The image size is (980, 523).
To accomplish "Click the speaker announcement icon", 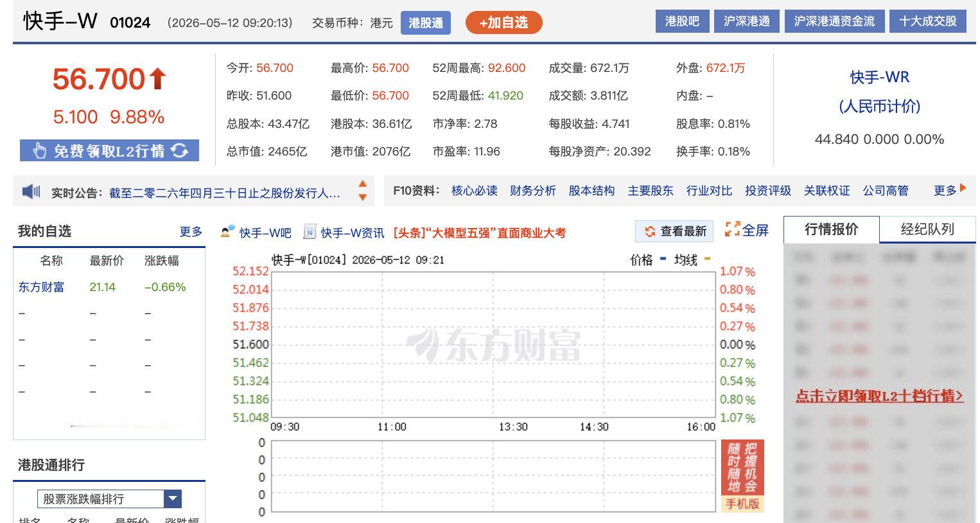I will click(x=31, y=191).
